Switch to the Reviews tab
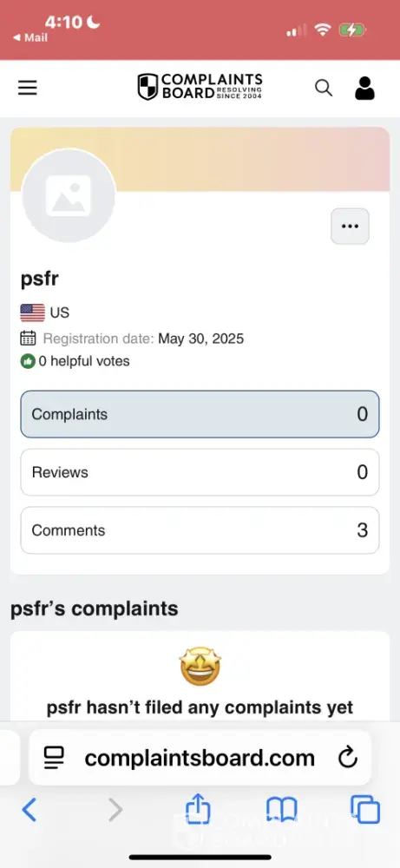 click(200, 472)
